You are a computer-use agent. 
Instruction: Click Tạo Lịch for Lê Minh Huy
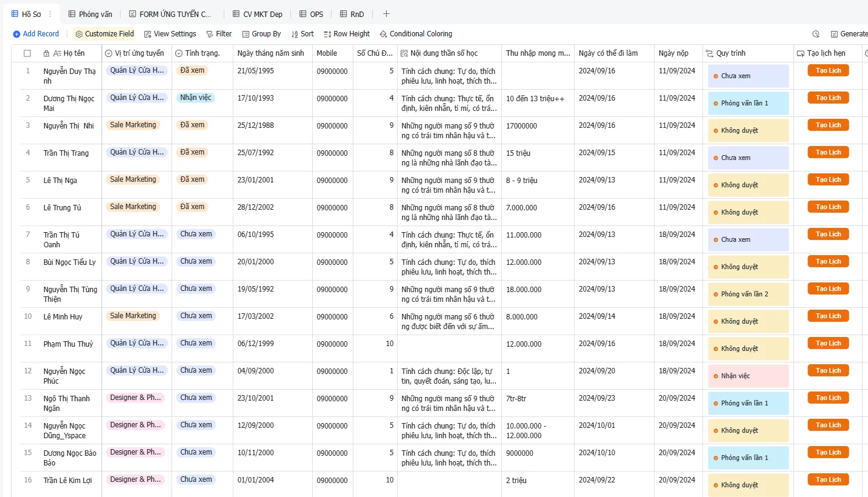pyautogui.click(x=828, y=316)
